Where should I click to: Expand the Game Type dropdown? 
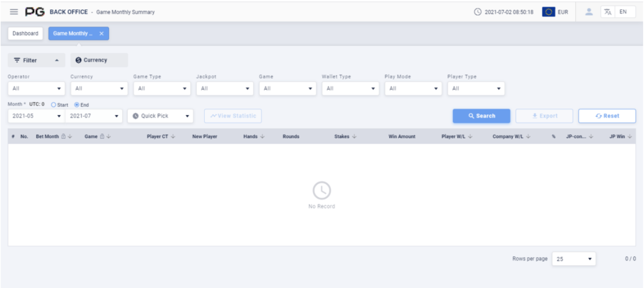click(162, 89)
